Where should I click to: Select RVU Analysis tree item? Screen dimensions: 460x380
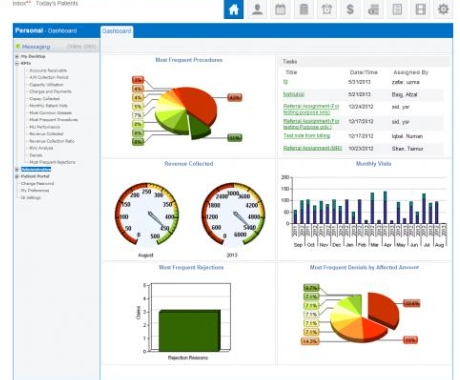tap(41, 148)
